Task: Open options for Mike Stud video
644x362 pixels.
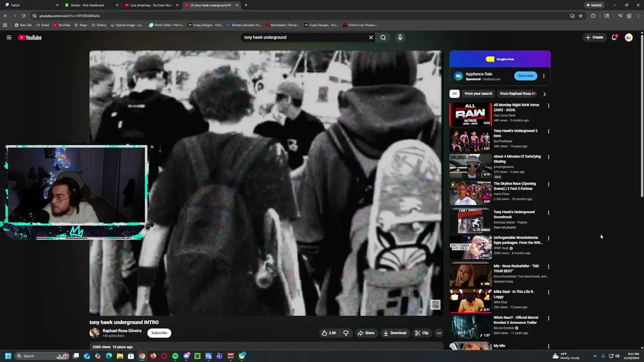Action: [548, 292]
